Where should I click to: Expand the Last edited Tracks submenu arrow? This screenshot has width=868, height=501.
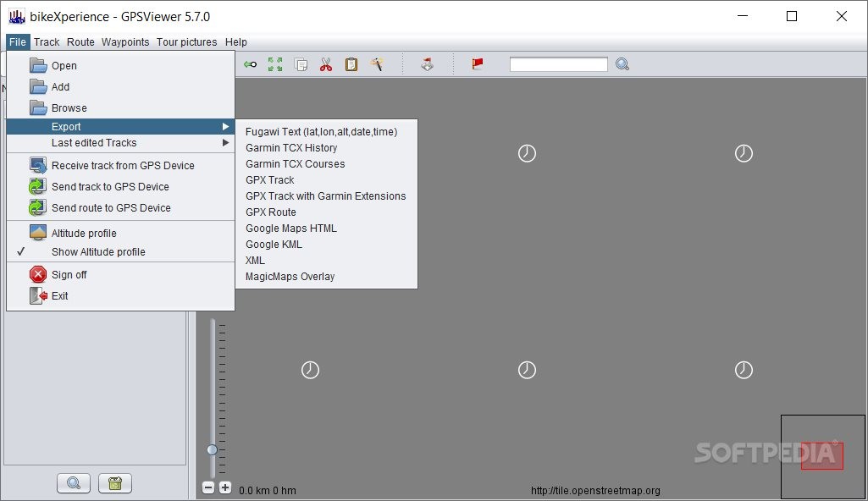(225, 143)
